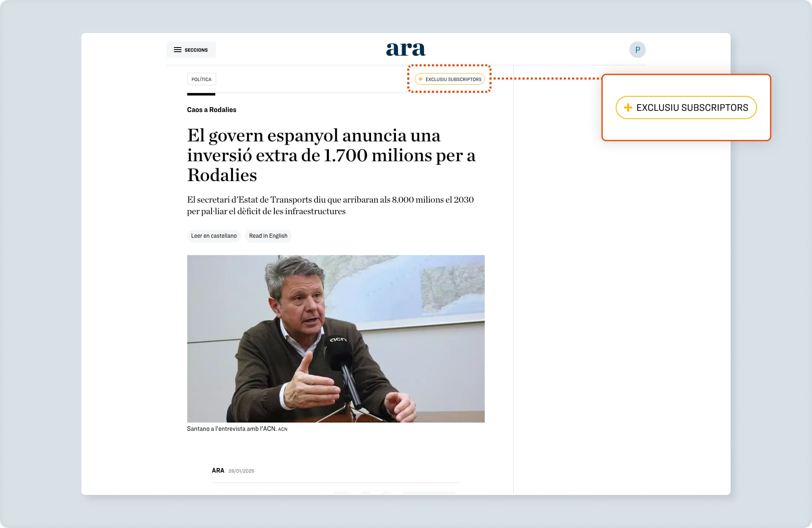
Task: Follow the Caos a Rodalies topic link
Action: tap(212, 110)
